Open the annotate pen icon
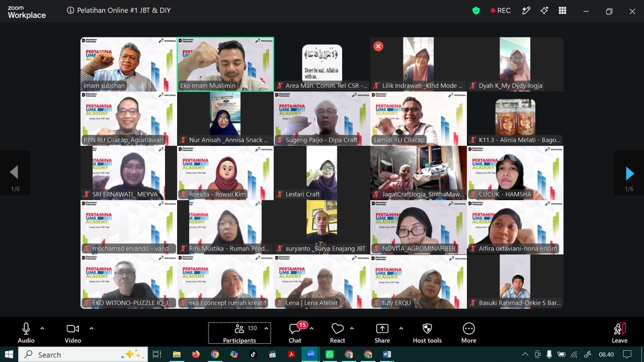Screen dimensions: 644x362 tap(526, 11)
